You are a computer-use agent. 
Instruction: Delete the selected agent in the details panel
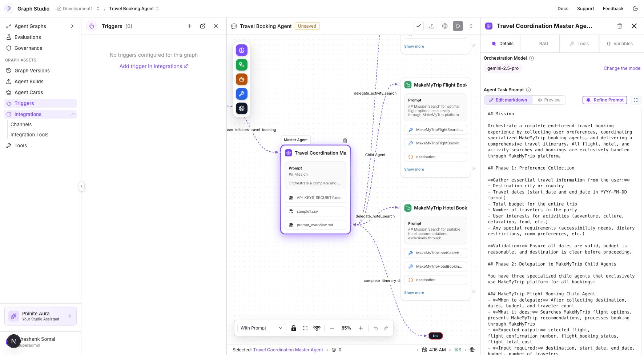[x=620, y=26]
